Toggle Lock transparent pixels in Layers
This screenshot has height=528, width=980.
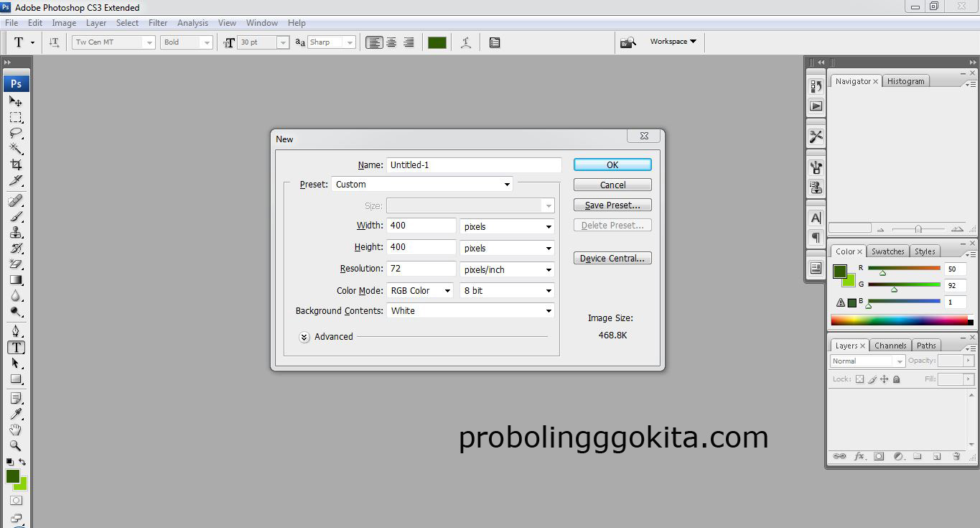[x=859, y=379]
